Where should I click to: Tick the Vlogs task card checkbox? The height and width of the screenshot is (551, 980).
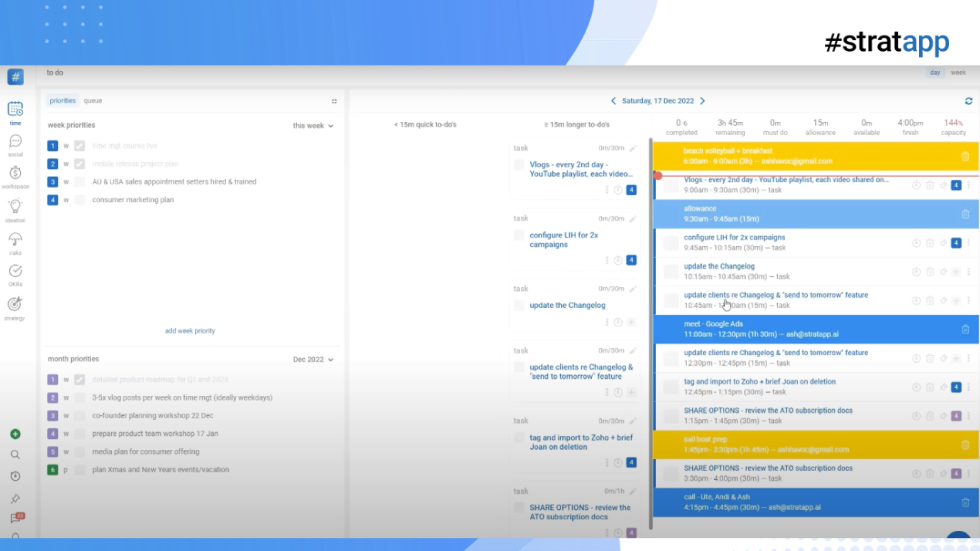click(x=519, y=164)
